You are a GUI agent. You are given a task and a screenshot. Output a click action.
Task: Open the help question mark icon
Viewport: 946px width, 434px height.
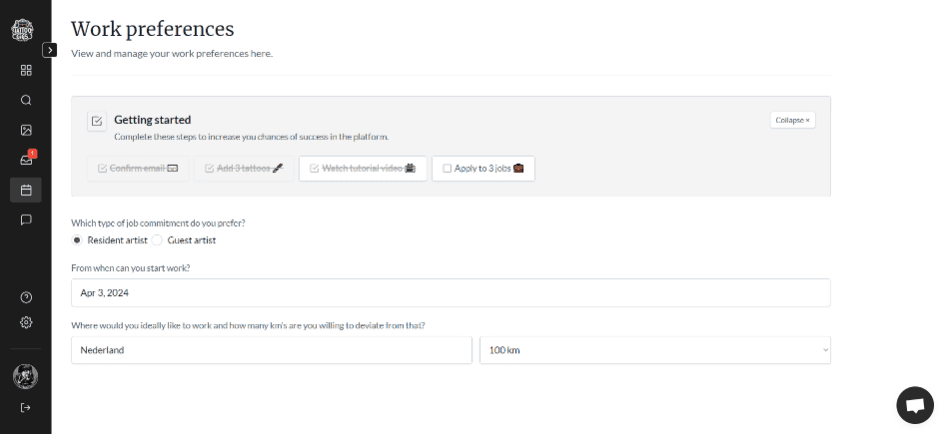[26, 298]
